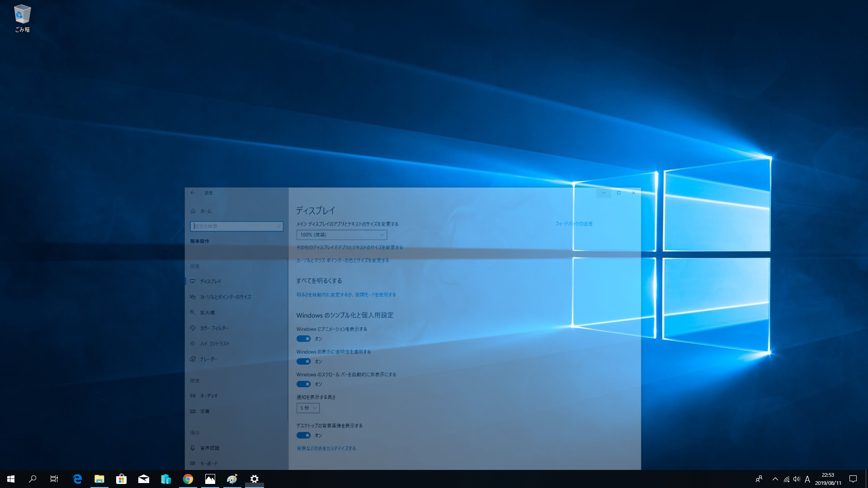Open network Wi-Fi tray icon
Viewport: 868px width, 488px height.
pyautogui.click(x=787, y=479)
